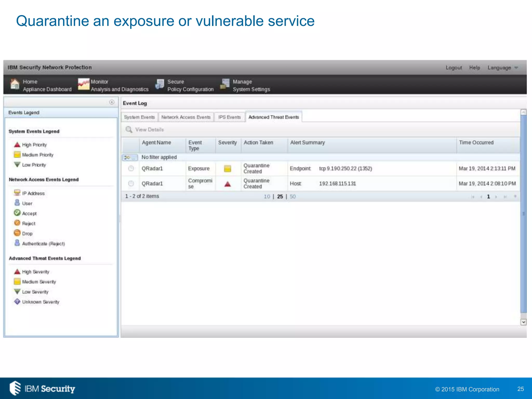This screenshot has width=532, height=399.
Task: Show 25 items per page
Action: click(280, 197)
